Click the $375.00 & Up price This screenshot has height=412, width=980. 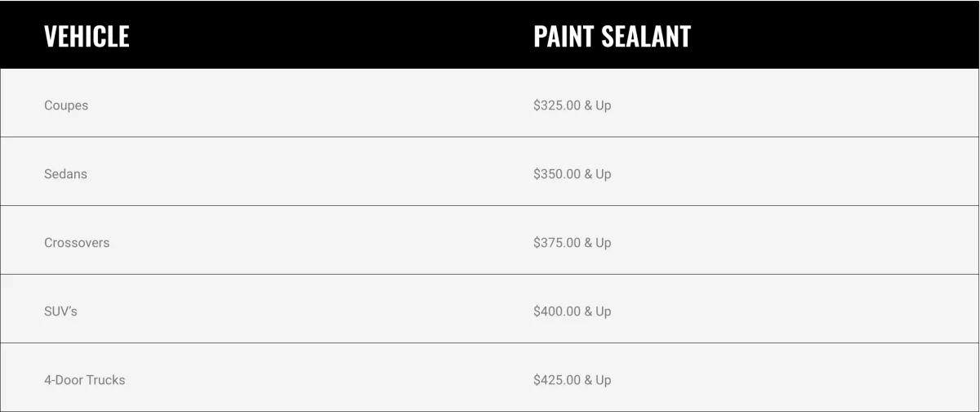pos(572,243)
